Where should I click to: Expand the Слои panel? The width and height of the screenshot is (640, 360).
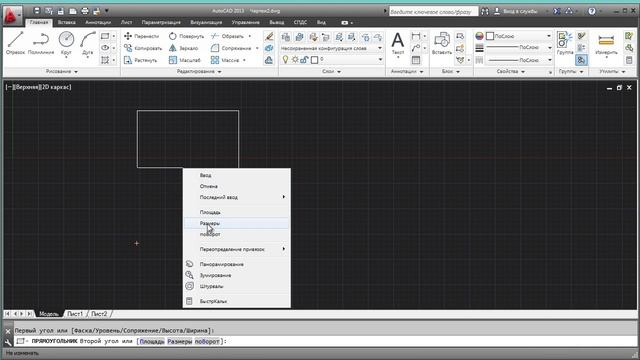[x=332, y=71]
